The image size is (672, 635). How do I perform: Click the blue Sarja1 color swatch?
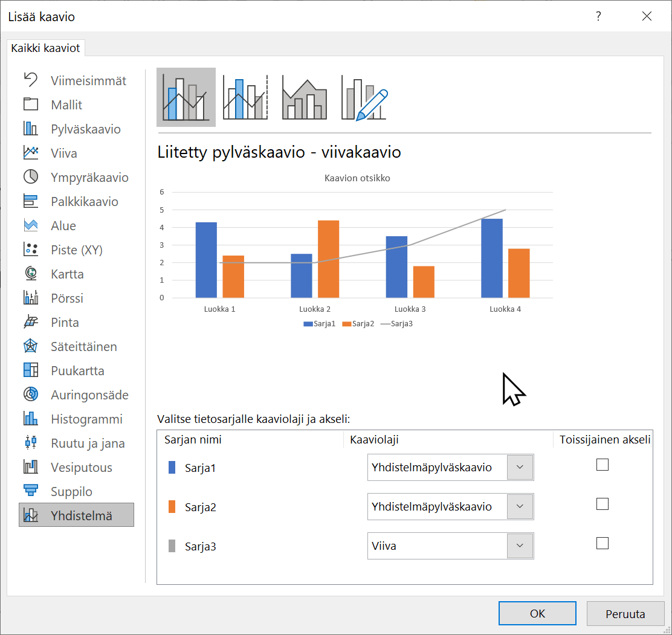pos(172,468)
